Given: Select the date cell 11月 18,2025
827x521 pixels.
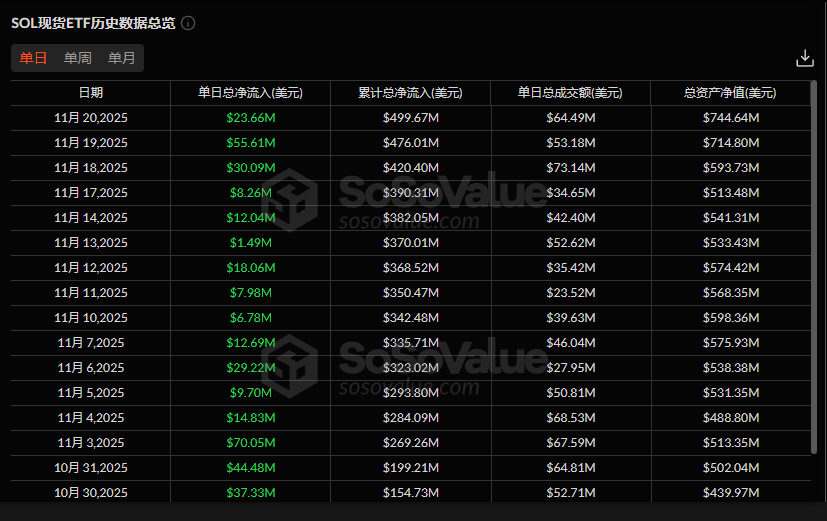Looking at the screenshot, I should (91, 168).
